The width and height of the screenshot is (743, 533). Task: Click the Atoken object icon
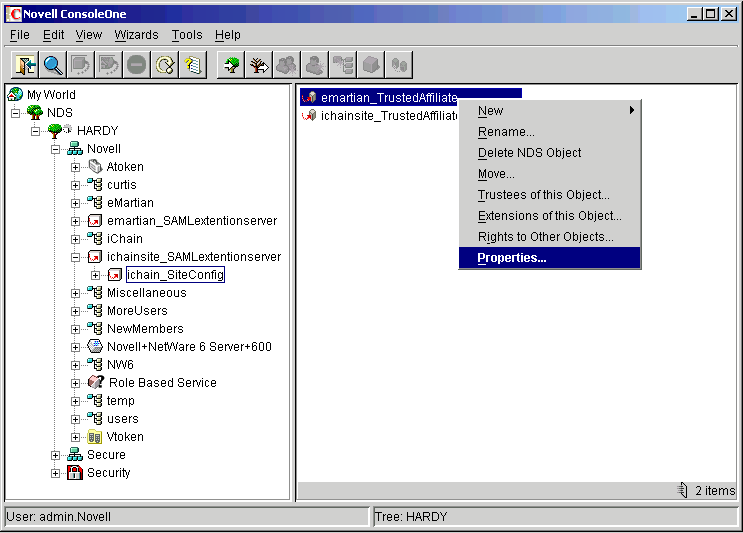[95, 166]
